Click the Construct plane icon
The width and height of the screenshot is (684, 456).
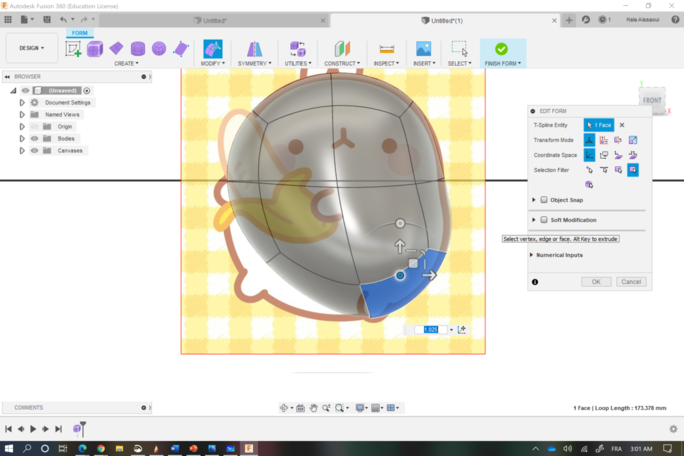pyautogui.click(x=342, y=48)
